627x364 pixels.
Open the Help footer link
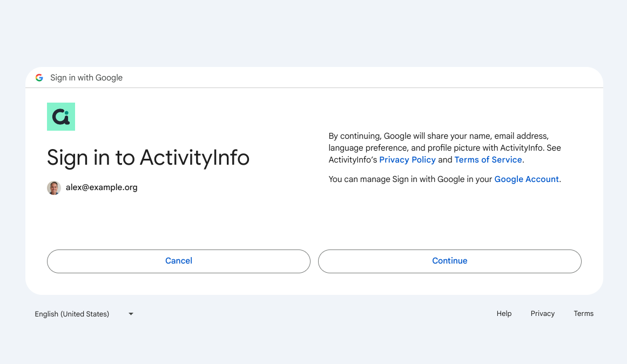pos(504,314)
